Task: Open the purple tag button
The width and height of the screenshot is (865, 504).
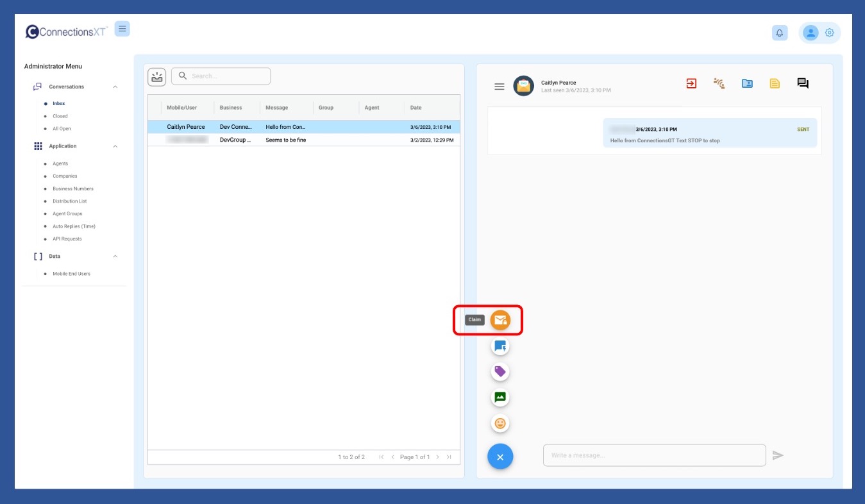Action: pos(500,371)
